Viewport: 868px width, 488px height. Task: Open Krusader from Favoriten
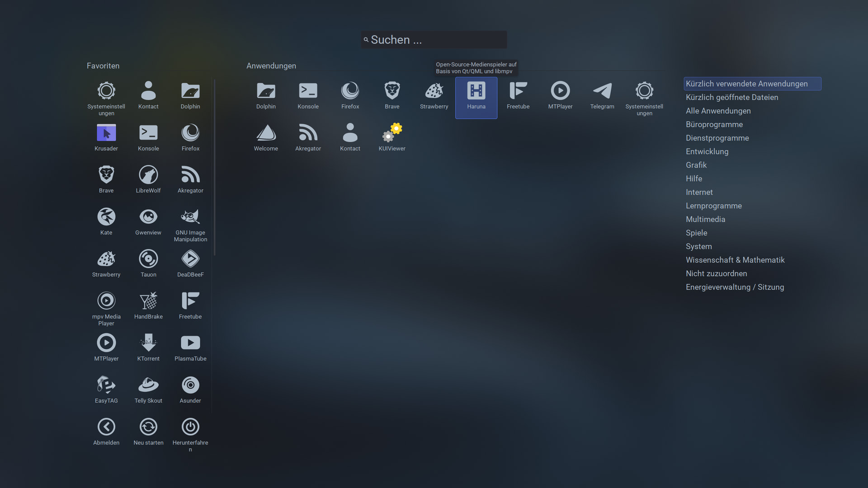106,137
